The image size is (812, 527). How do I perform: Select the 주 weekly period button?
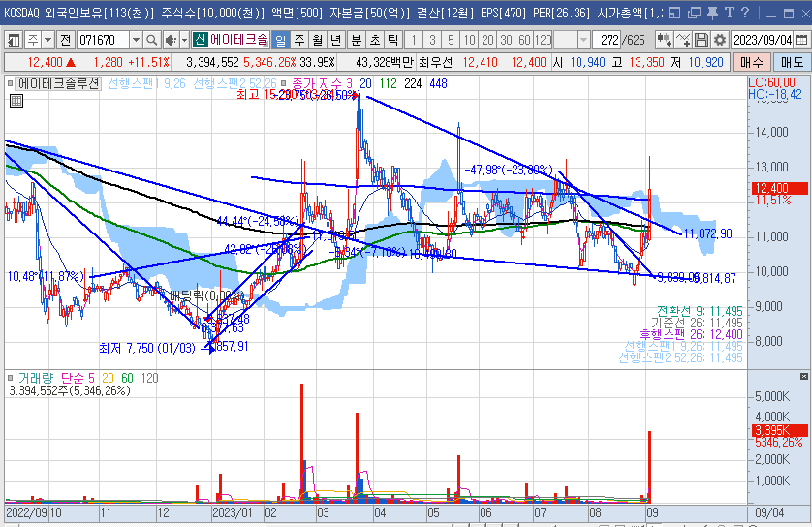point(299,40)
